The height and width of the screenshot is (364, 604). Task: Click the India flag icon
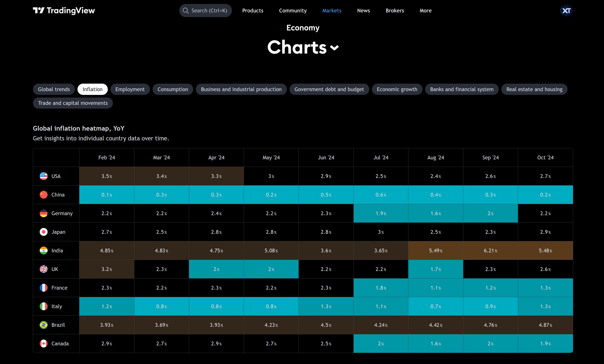[43, 250]
